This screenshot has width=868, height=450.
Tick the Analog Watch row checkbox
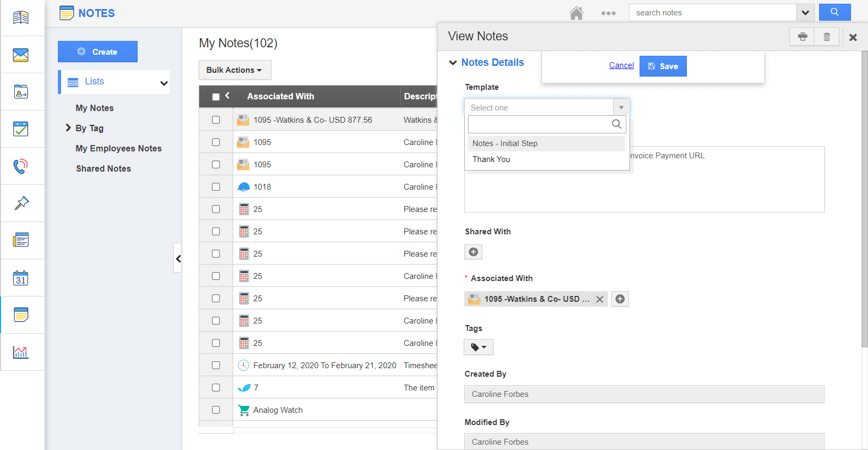tap(216, 410)
